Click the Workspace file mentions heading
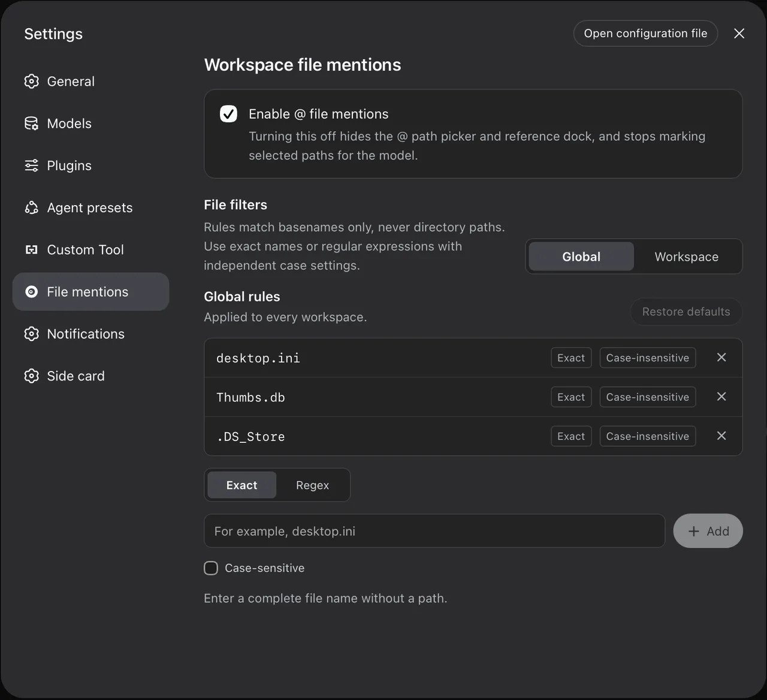This screenshot has height=700, width=767. point(303,65)
